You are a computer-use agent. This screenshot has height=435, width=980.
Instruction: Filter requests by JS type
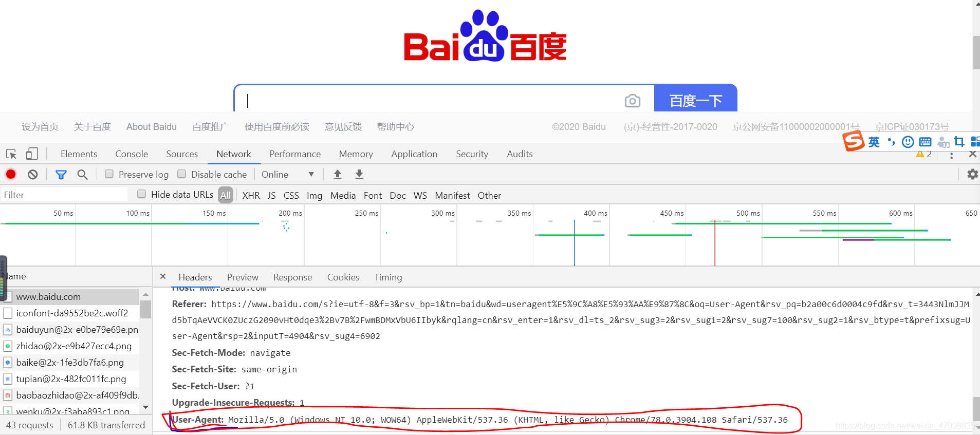(271, 195)
